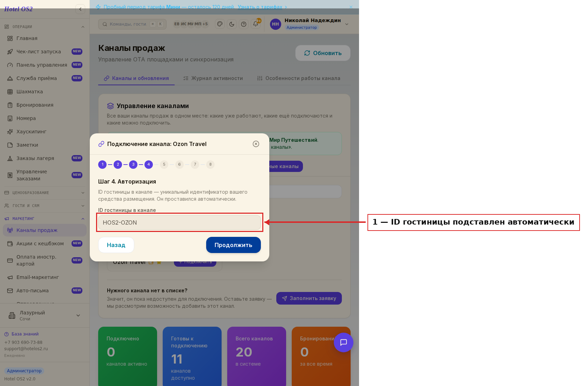Click the Всего каналов card
Viewport: 588px width, 386px height.
(x=257, y=356)
